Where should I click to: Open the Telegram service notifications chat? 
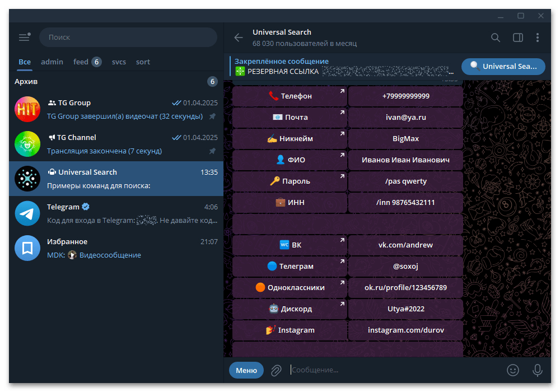[116, 213]
